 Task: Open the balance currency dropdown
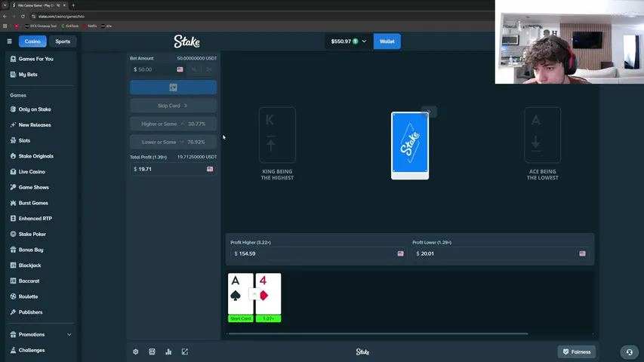[x=348, y=41]
